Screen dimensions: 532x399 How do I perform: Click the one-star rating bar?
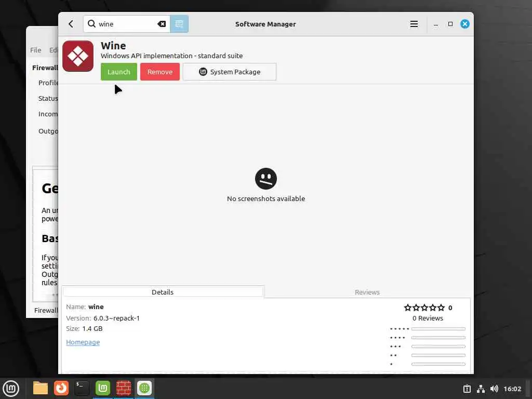(x=438, y=364)
